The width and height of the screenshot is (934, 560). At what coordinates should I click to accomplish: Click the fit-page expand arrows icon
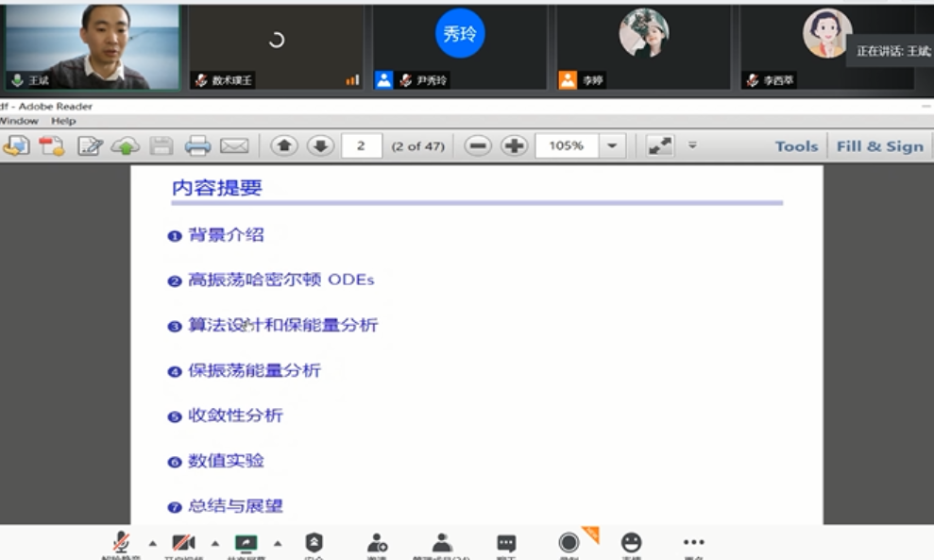point(659,145)
